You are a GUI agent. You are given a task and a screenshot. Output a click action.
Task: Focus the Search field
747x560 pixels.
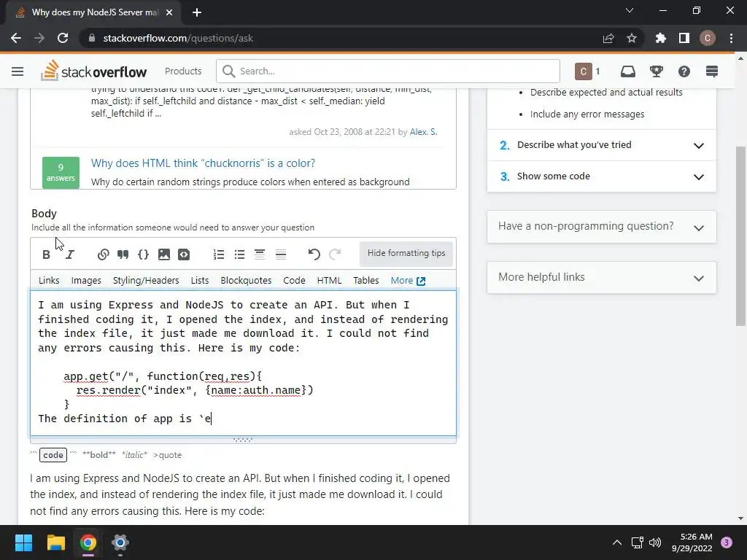(388, 71)
